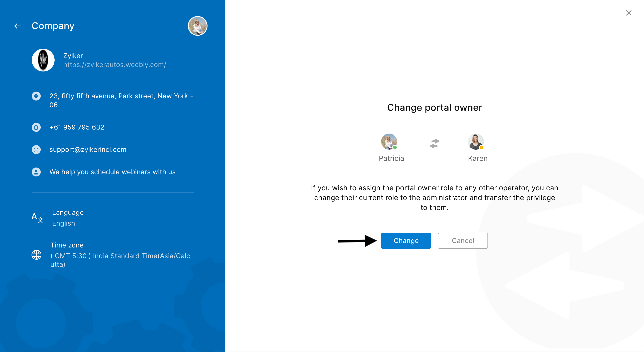Open the zylkerautos.weebly.com website link

click(x=114, y=65)
